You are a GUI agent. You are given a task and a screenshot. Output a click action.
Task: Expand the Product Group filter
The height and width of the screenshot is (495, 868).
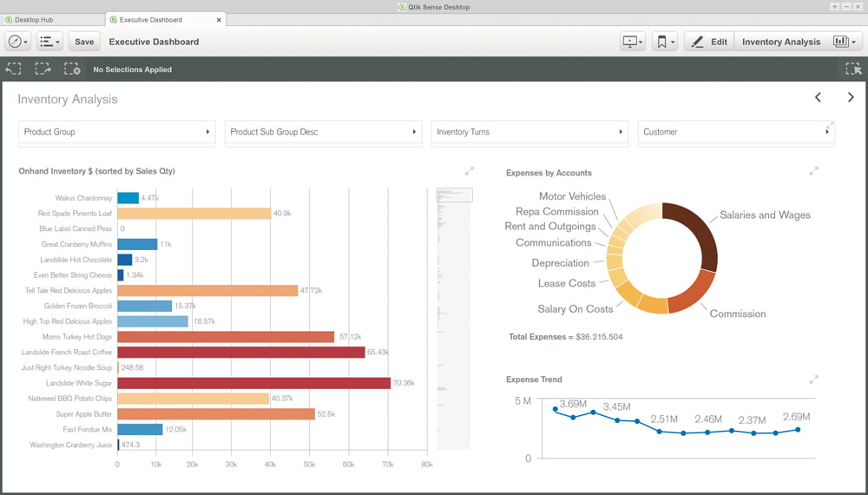pos(116,132)
